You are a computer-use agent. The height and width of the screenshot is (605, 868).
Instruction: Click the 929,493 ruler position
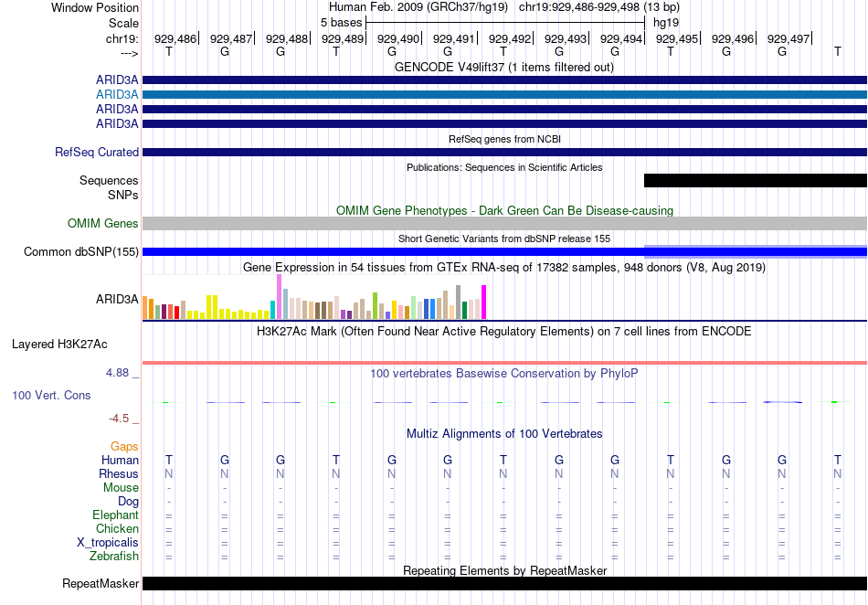coord(566,38)
